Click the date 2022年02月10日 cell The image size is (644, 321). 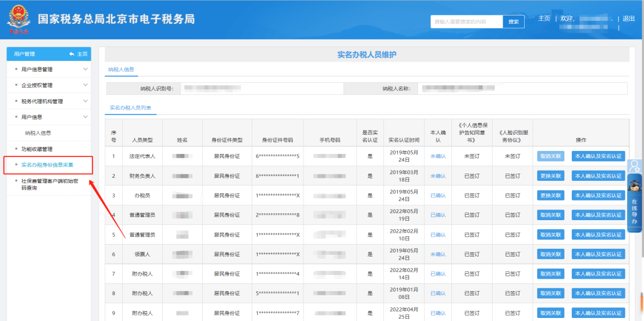click(404, 234)
